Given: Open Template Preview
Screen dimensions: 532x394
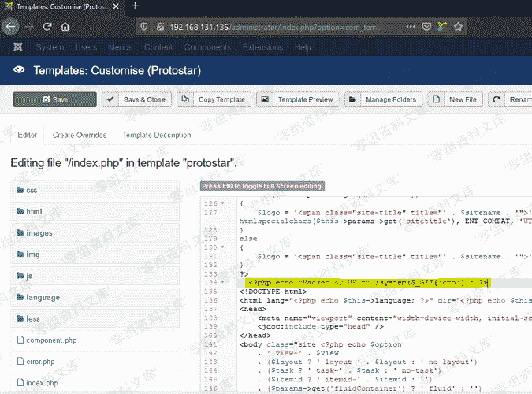Looking at the screenshot, I should point(297,100).
